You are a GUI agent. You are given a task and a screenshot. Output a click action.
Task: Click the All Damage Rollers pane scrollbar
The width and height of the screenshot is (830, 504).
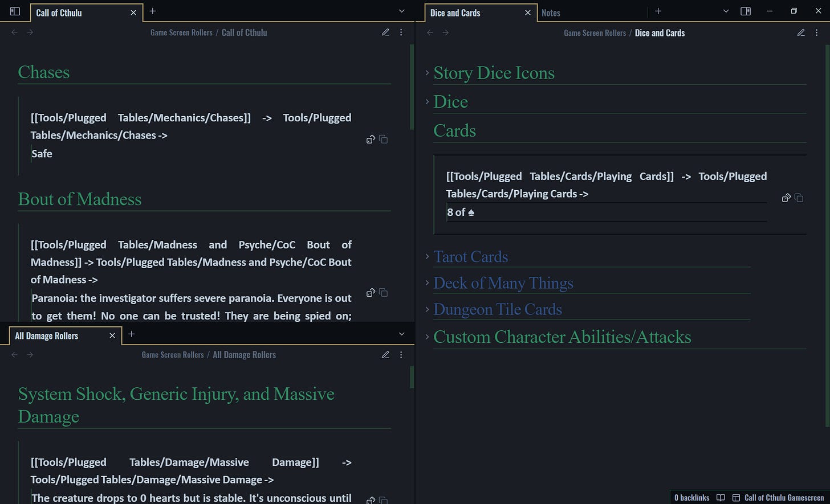click(412, 378)
